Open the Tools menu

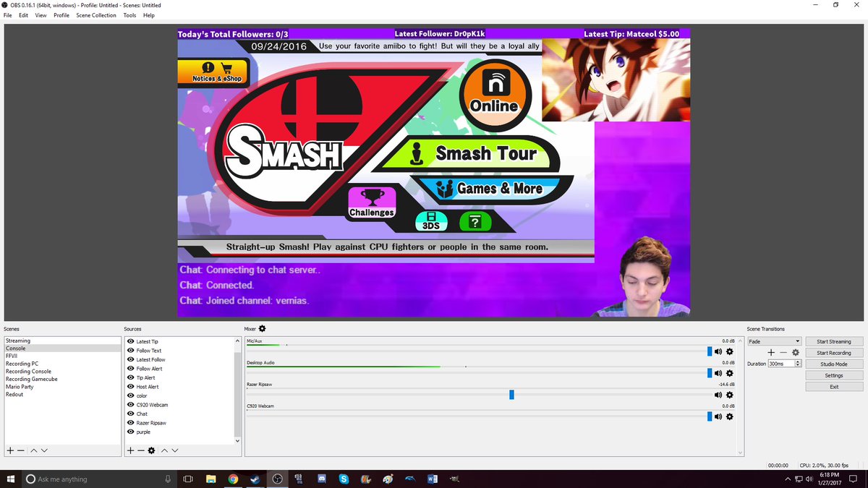[129, 15]
